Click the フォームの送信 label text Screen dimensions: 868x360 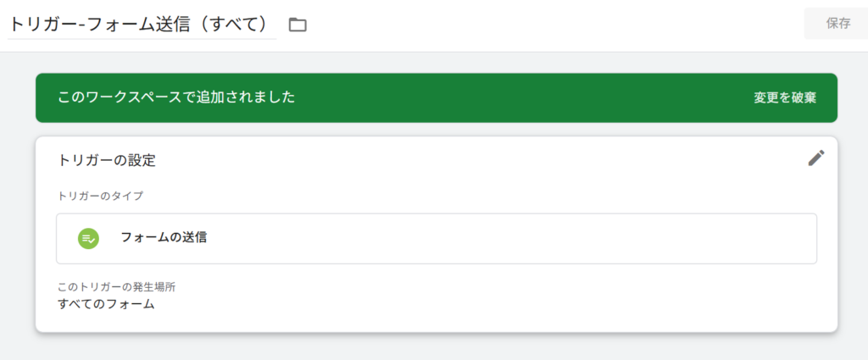(x=164, y=238)
